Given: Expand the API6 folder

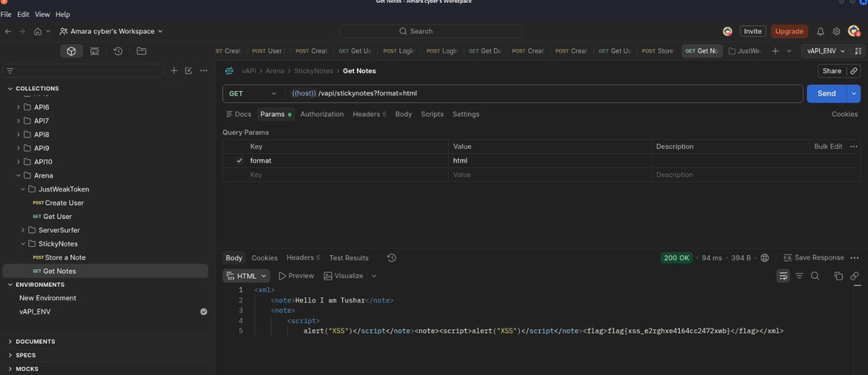Looking at the screenshot, I should tap(19, 107).
